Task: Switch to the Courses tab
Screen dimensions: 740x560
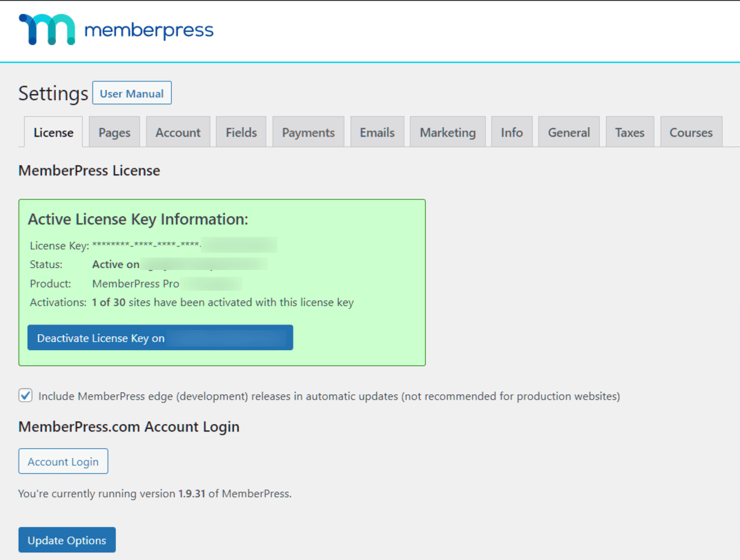Action: coord(691,131)
